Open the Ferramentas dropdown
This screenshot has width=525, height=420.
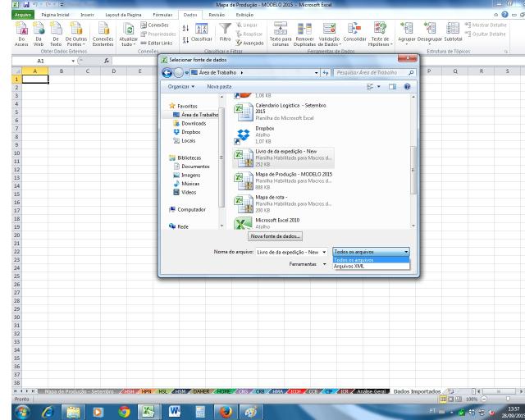point(308,264)
